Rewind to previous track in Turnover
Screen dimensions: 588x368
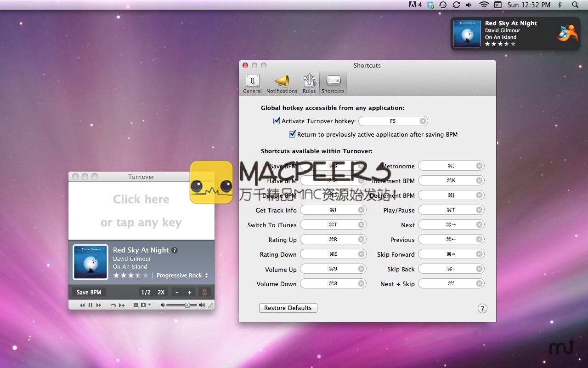(x=83, y=305)
